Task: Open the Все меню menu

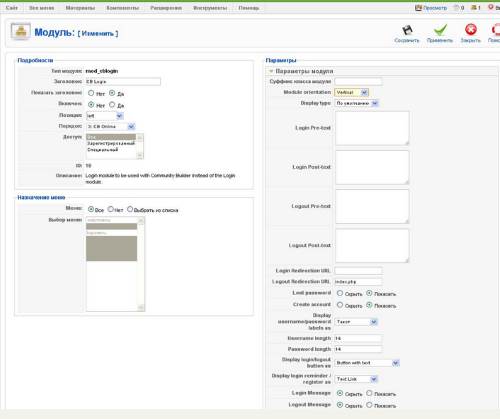Action: (x=41, y=8)
